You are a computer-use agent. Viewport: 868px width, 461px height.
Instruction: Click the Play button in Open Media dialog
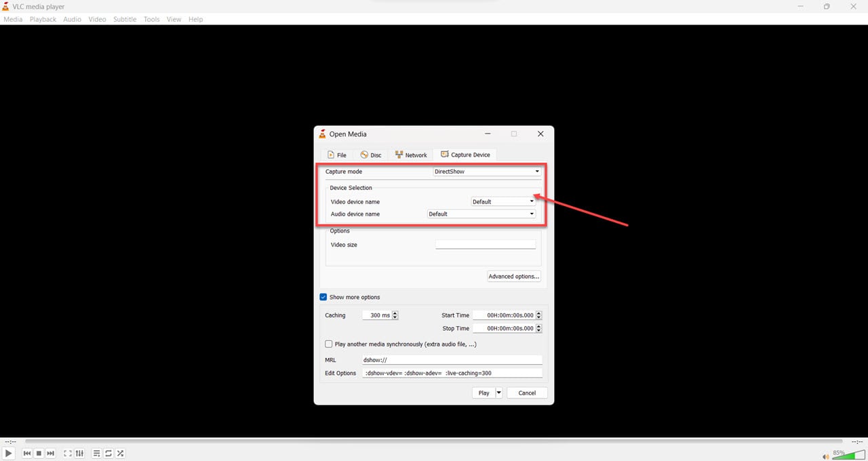484,393
